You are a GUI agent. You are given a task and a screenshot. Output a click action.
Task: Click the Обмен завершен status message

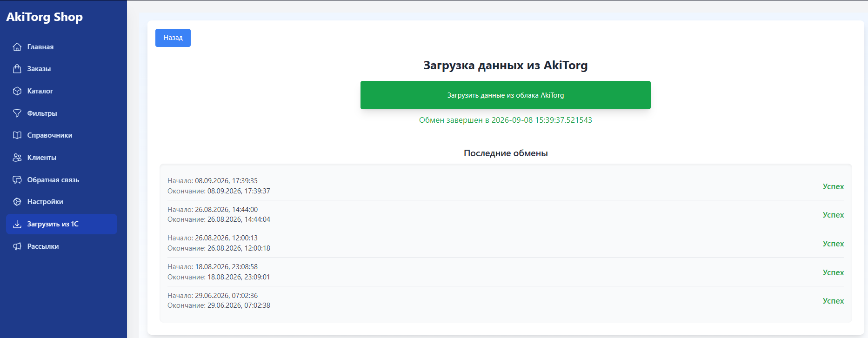pos(506,120)
